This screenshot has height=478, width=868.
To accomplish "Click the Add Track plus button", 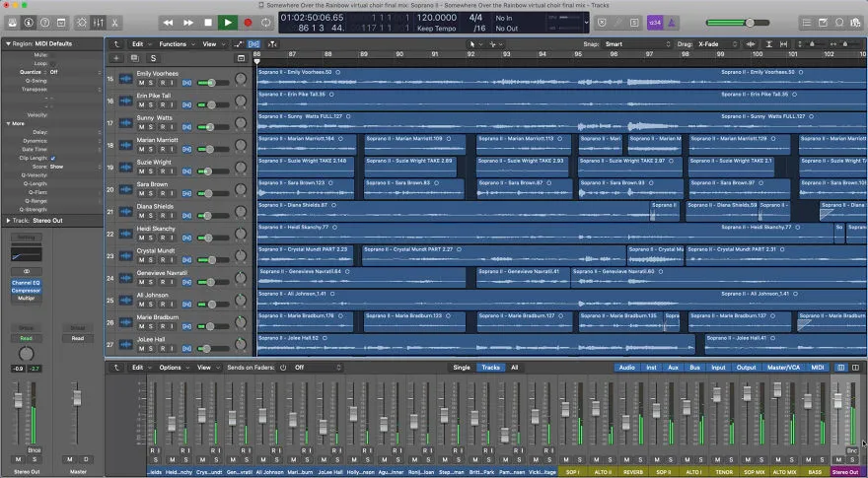I will click(x=116, y=58).
